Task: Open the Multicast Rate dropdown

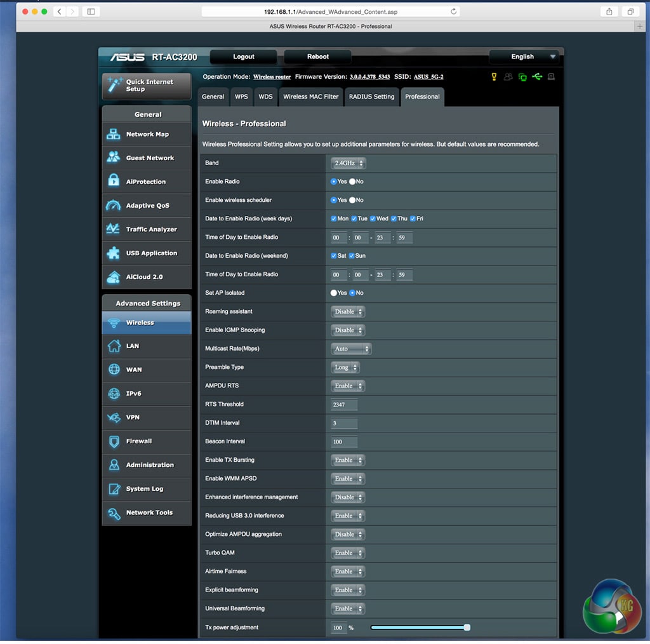Action: pos(350,349)
